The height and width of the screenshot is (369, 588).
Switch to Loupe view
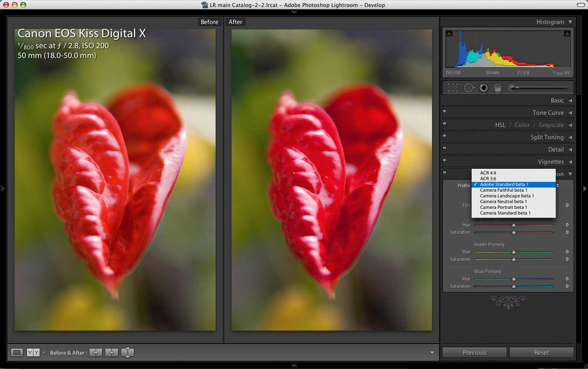(17, 352)
